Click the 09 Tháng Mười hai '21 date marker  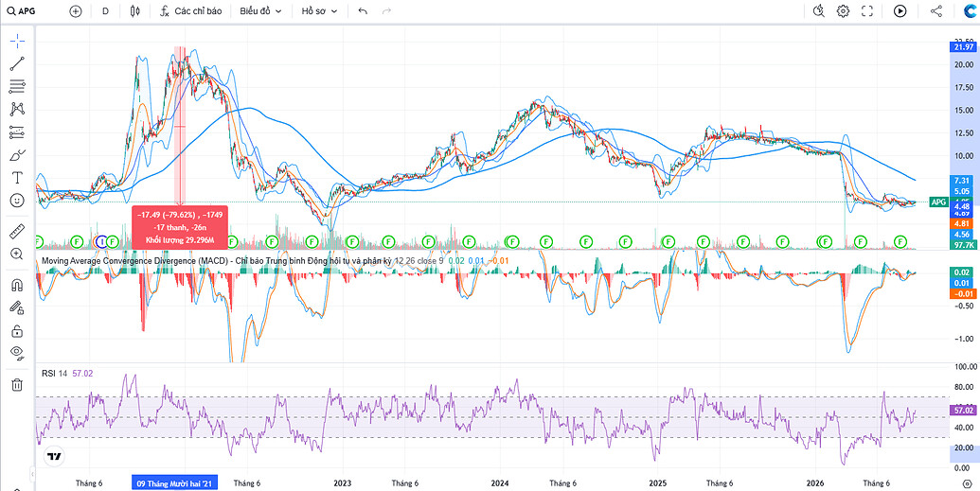(175, 482)
